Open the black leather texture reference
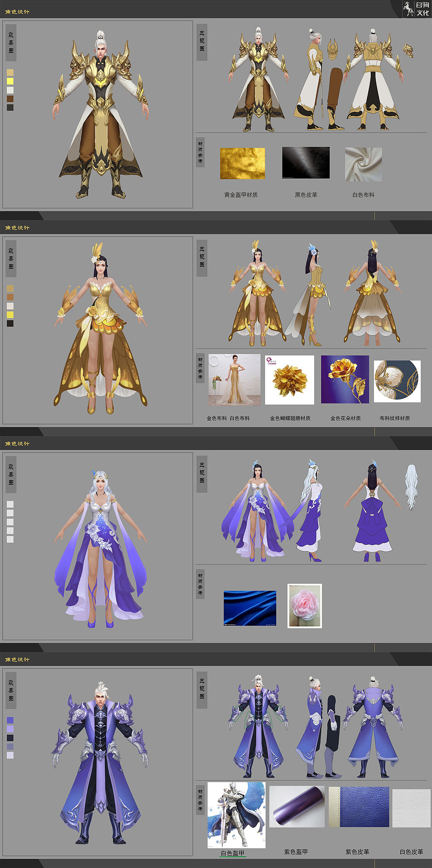This screenshot has height=868, width=432. (x=306, y=162)
